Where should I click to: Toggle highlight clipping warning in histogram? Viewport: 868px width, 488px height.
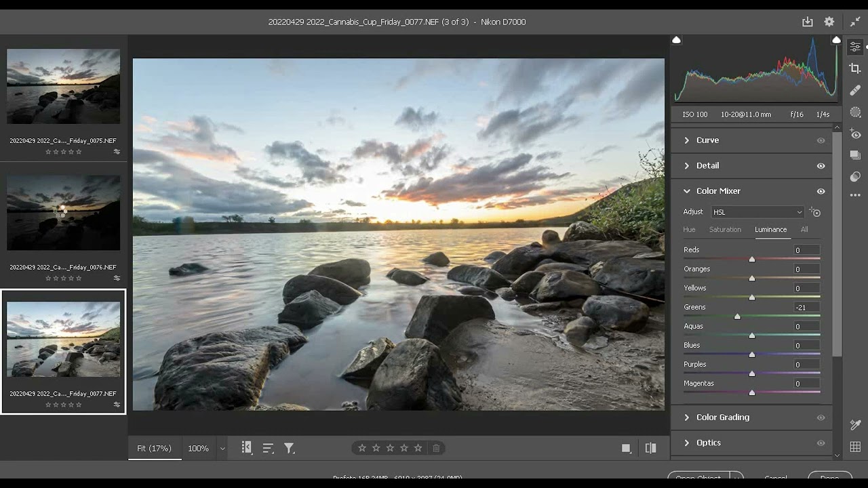point(836,40)
